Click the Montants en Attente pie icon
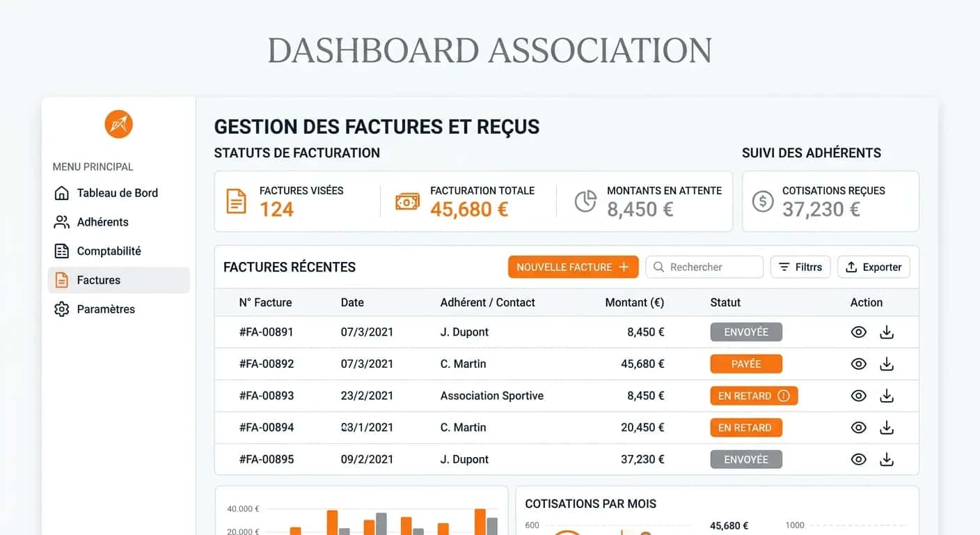 click(x=585, y=201)
